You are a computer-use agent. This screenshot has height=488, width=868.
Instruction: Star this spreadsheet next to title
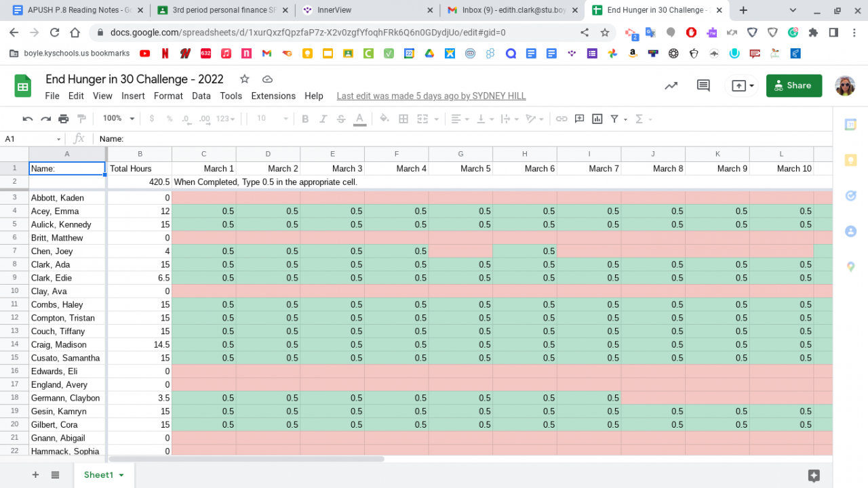245,79
